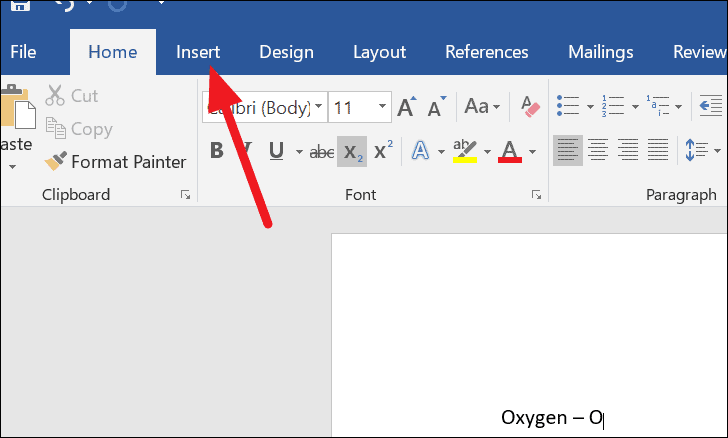
Task: Decrease font size with Shrink Font
Action: coord(436,106)
